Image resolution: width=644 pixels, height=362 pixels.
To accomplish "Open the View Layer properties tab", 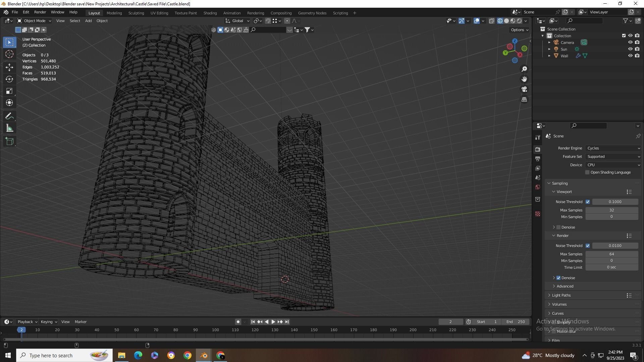I will coord(538,168).
